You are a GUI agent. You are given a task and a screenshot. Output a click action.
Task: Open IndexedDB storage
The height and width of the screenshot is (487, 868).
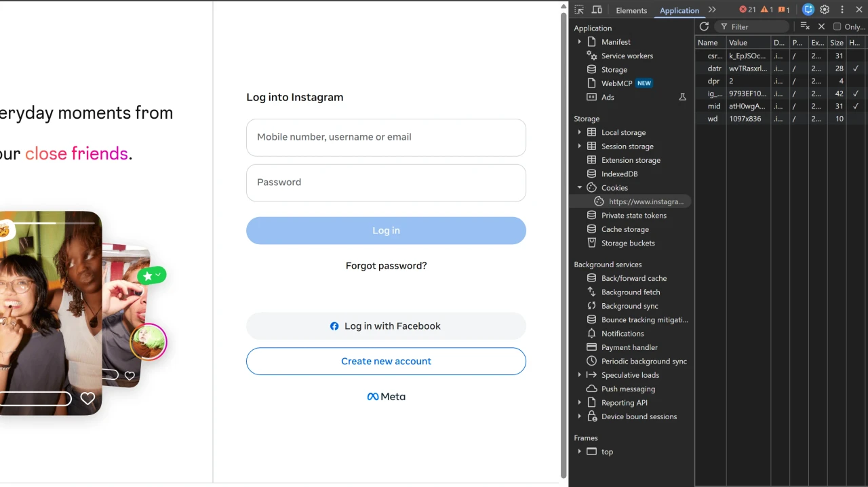coord(619,174)
